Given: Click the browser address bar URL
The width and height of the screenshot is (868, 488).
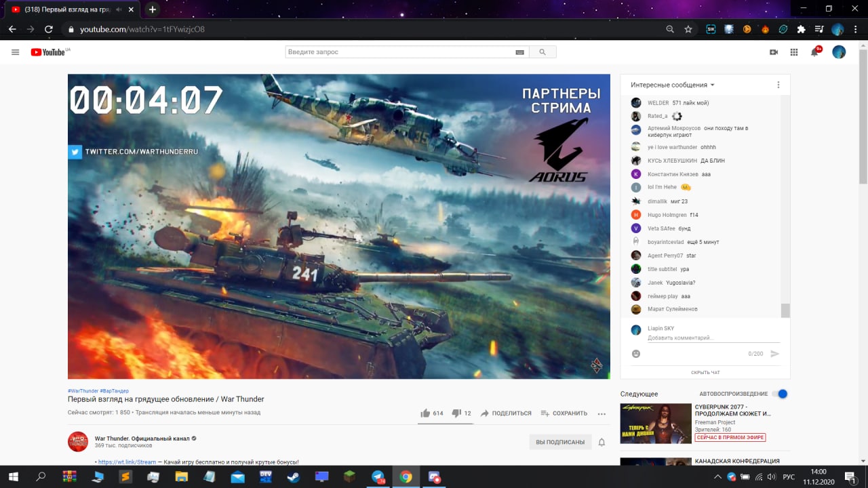Looking at the screenshot, I should tap(142, 29).
